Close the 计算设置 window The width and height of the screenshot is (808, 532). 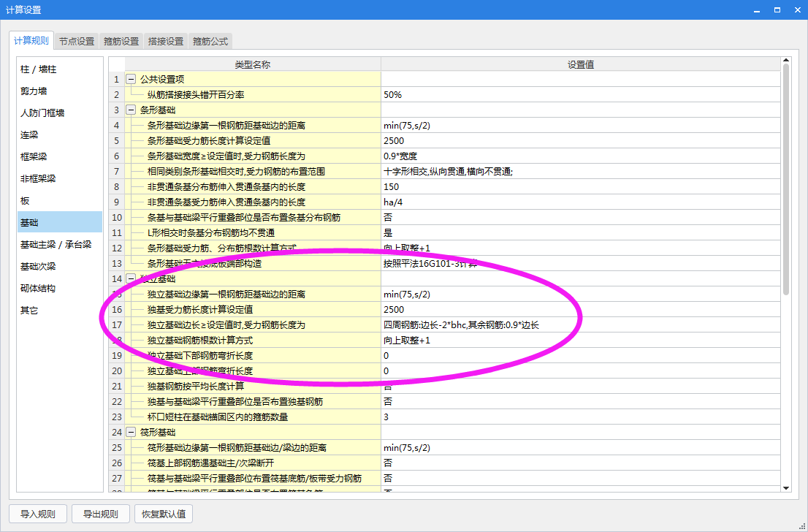coord(796,9)
